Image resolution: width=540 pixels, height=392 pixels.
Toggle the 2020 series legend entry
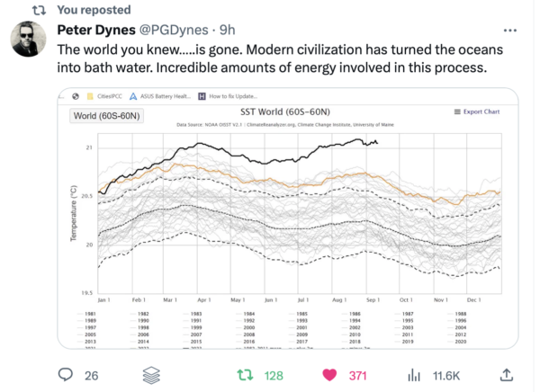click(x=461, y=343)
